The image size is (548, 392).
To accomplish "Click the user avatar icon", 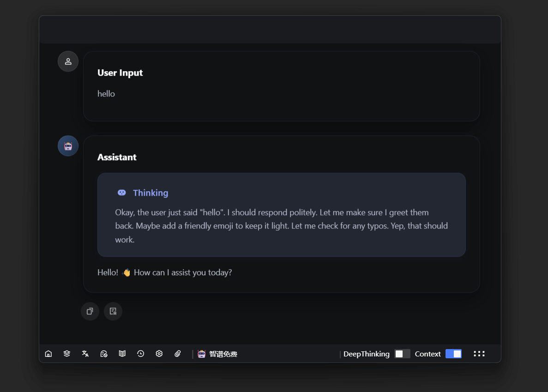I will (x=68, y=61).
